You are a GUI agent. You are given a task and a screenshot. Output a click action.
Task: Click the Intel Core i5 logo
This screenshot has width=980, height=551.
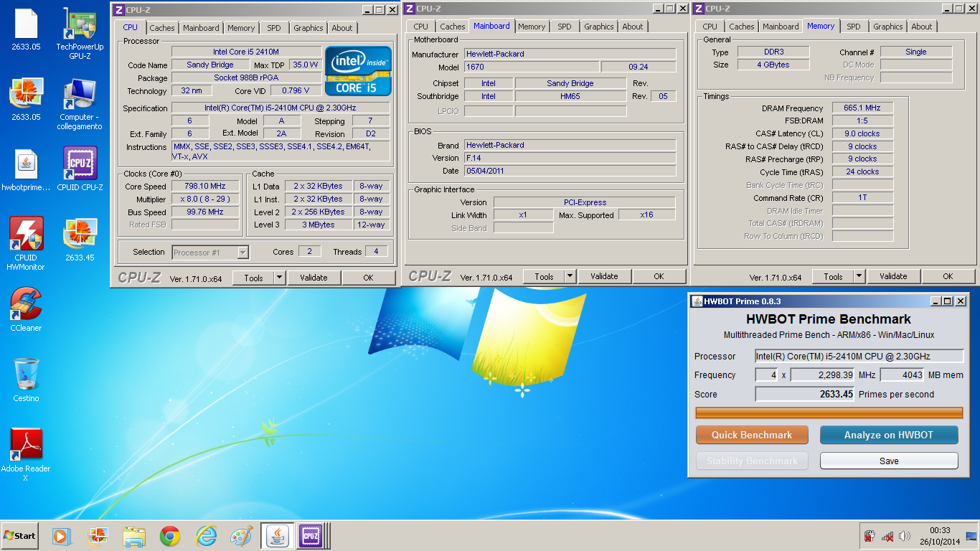[x=358, y=71]
